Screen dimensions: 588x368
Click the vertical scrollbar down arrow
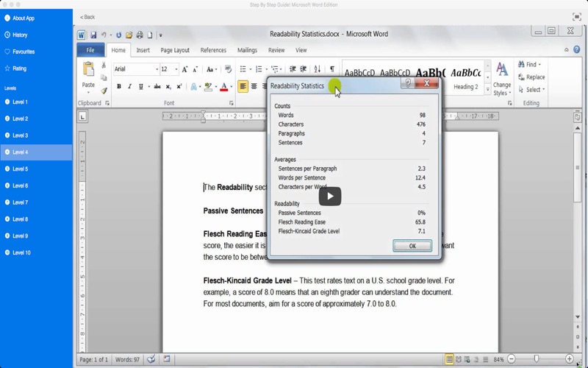(578, 317)
